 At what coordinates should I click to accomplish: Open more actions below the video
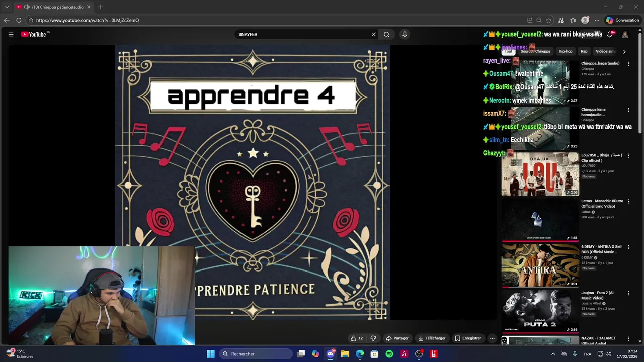click(492, 338)
